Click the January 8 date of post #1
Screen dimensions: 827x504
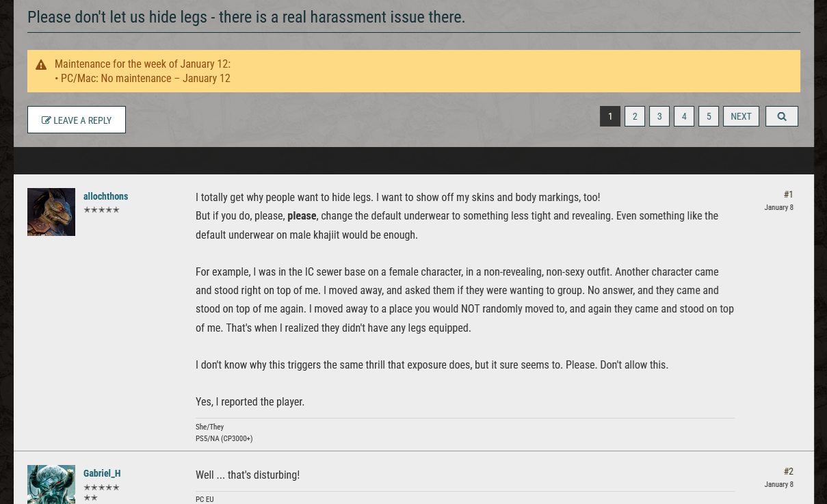click(x=779, y=207)
